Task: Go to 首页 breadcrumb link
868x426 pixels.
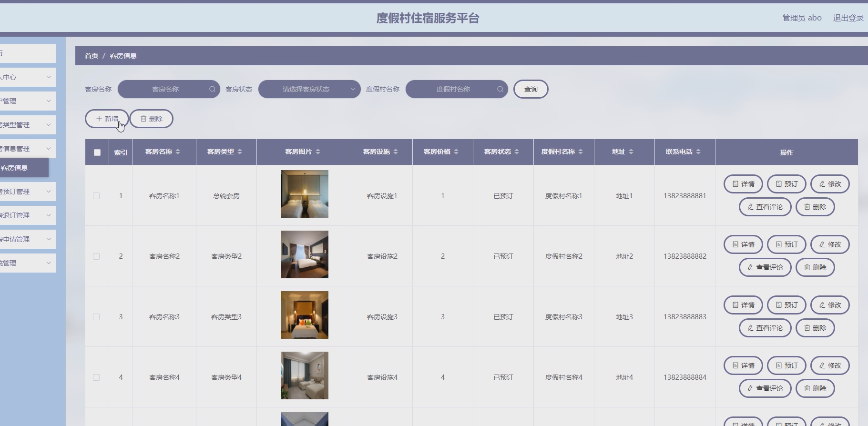Action: (92, 56)
